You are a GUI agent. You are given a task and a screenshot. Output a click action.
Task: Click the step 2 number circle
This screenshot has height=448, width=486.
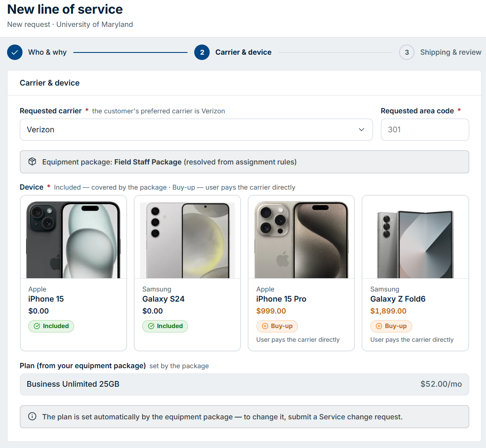click(x=202, y=52)
